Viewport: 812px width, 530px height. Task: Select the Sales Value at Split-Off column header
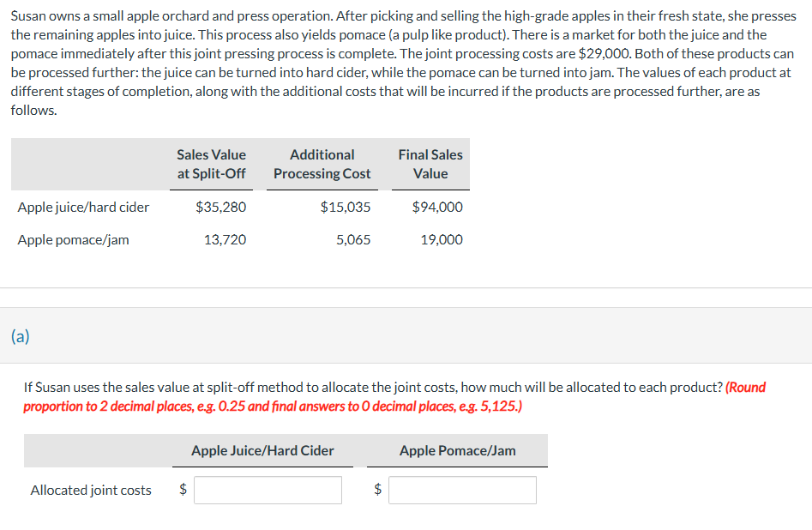pos(211,164)
